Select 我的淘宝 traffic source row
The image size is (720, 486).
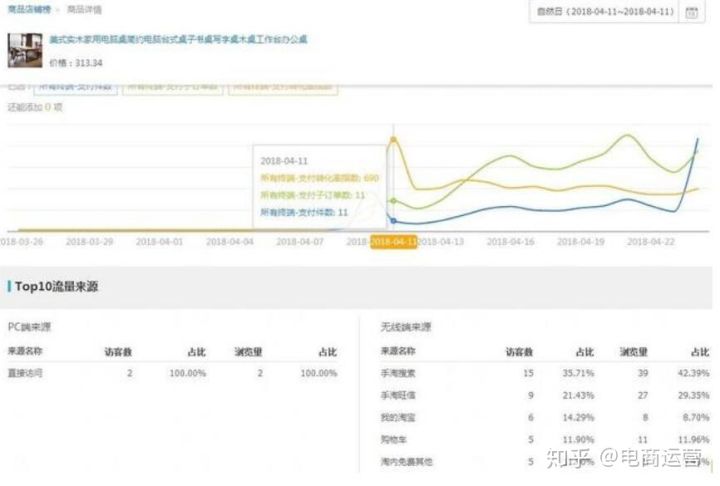click(x=397, y=417)
